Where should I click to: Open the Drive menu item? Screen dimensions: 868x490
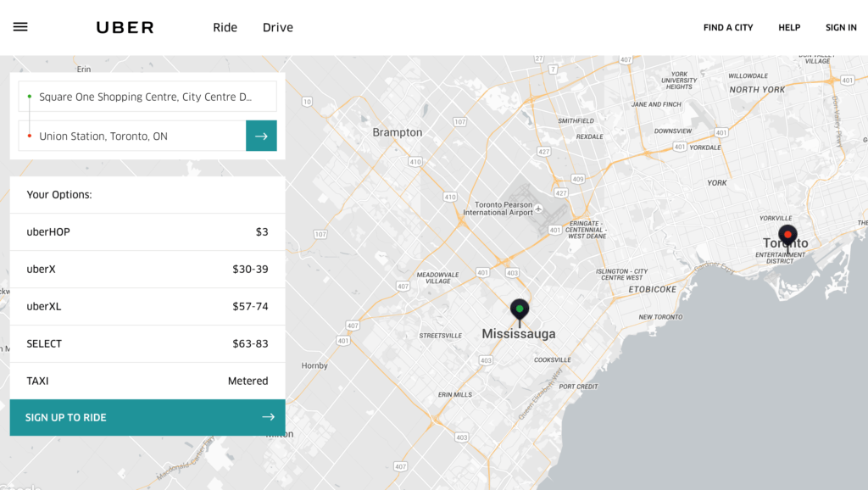(x=277, y=27)
